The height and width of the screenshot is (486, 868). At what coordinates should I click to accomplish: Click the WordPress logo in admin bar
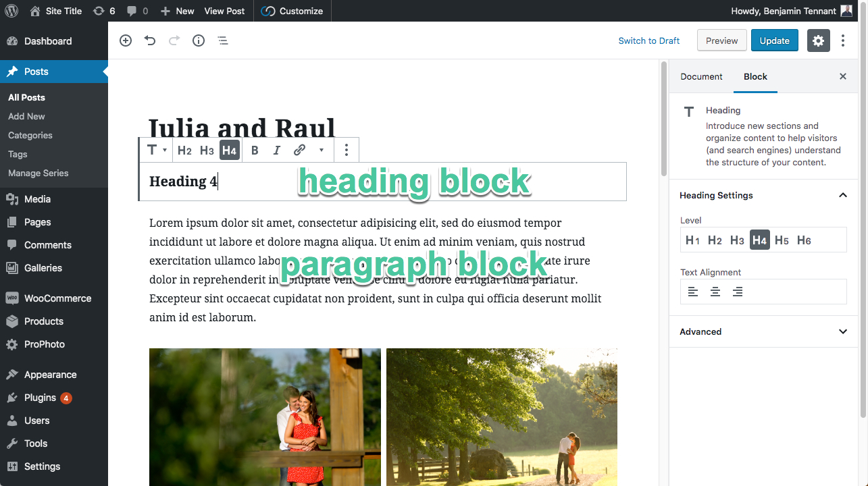(11, 11)
